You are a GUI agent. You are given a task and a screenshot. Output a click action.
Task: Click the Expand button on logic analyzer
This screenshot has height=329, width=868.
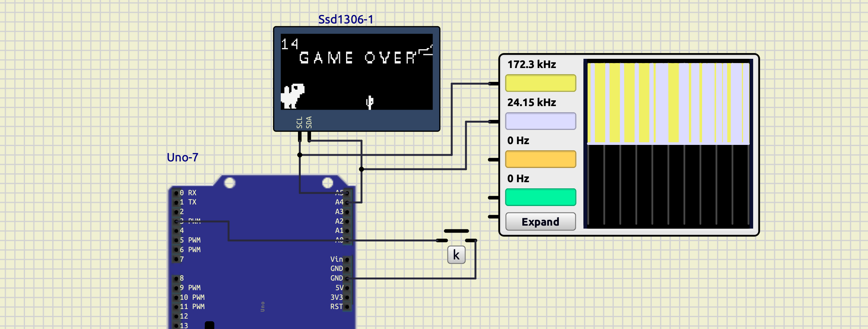[x=540, y=222]
